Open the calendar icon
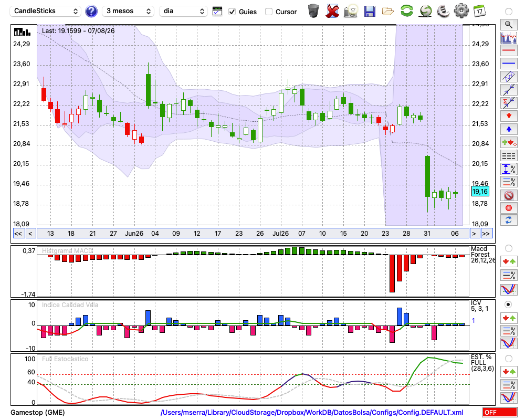The width and height of the screenshot is (525, 420). click(479, 11)
